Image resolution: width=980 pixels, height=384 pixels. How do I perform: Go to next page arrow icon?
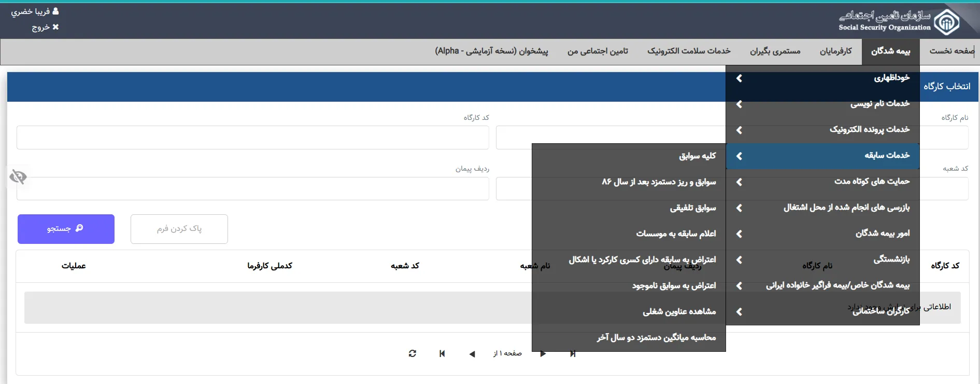543,354
